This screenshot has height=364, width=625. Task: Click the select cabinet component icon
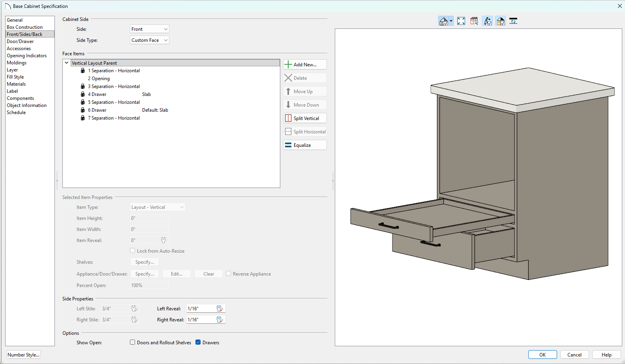pyautogui.click(x=474, y=21)
